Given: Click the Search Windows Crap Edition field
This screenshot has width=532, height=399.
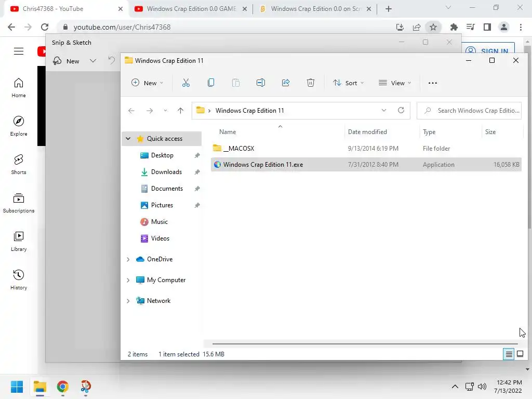Looking at the screenshot, I should point(469,111).
